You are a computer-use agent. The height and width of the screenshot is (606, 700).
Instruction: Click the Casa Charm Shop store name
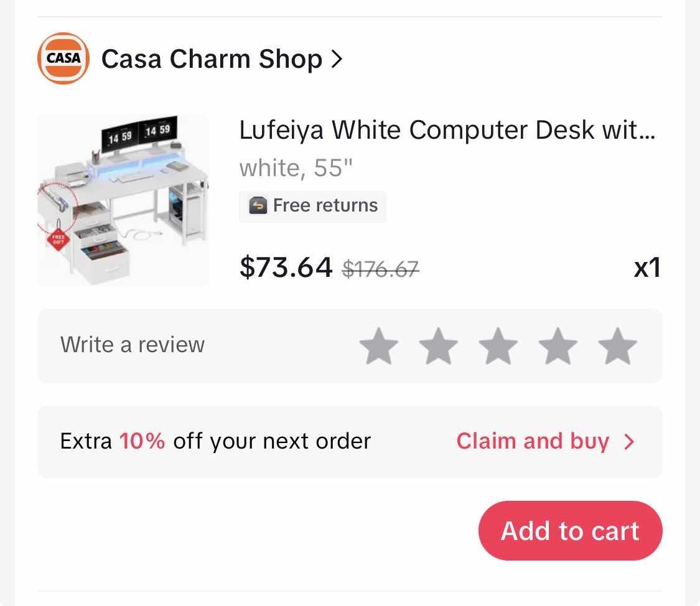[212, 59]
